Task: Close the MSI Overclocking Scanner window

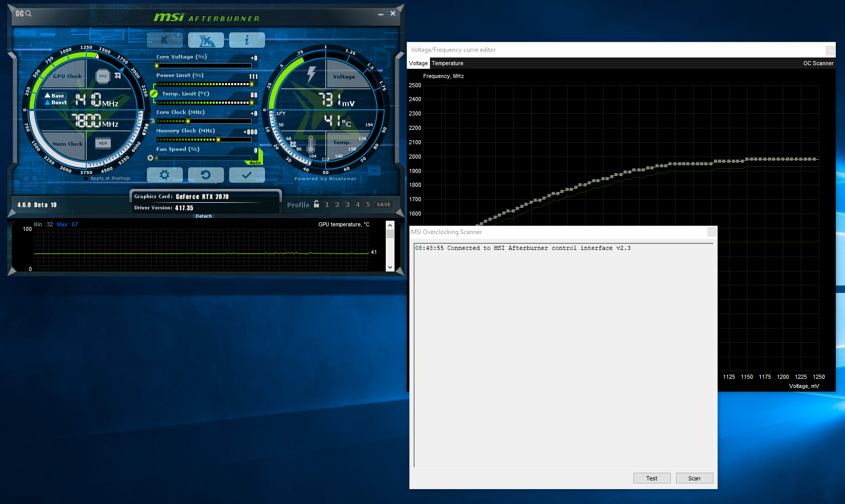Action: pos(712,232)
